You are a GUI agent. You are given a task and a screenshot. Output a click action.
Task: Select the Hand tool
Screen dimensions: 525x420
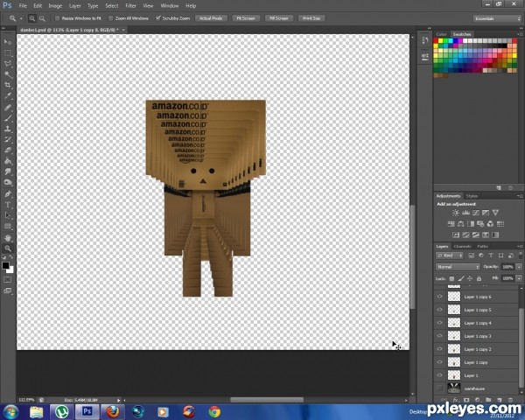pos(7,237)
